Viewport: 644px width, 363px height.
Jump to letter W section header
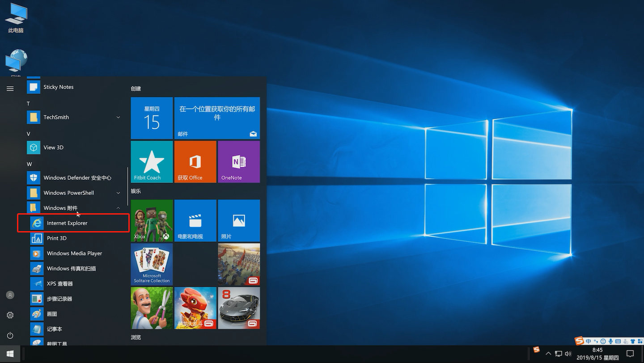point(29,164)
